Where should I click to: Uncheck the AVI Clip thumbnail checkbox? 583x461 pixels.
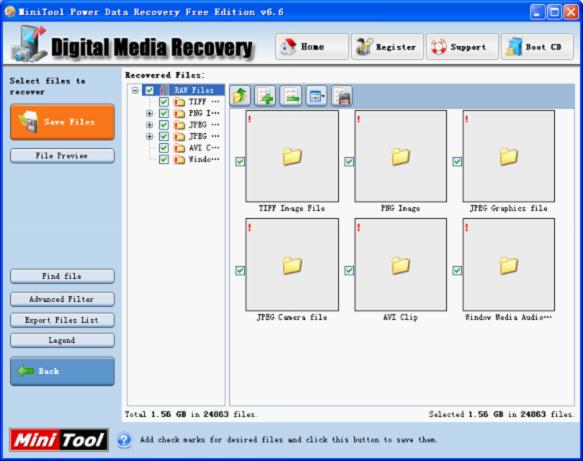click(x=349, y=270)
